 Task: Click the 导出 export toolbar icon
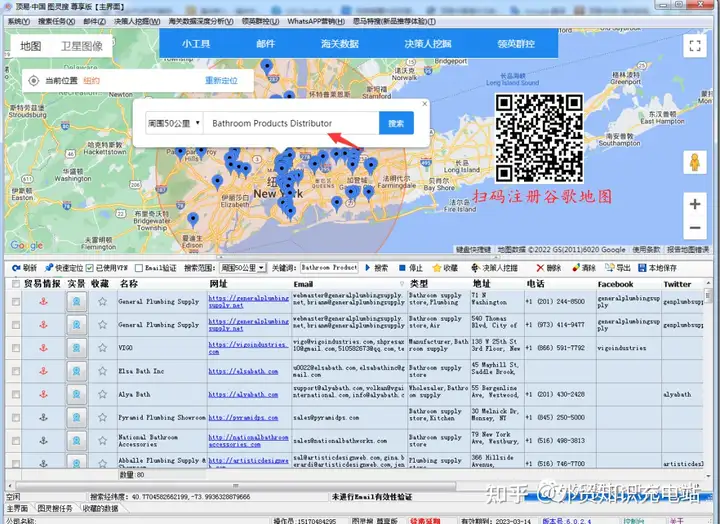pyautogui.click(x=610, y=268)
